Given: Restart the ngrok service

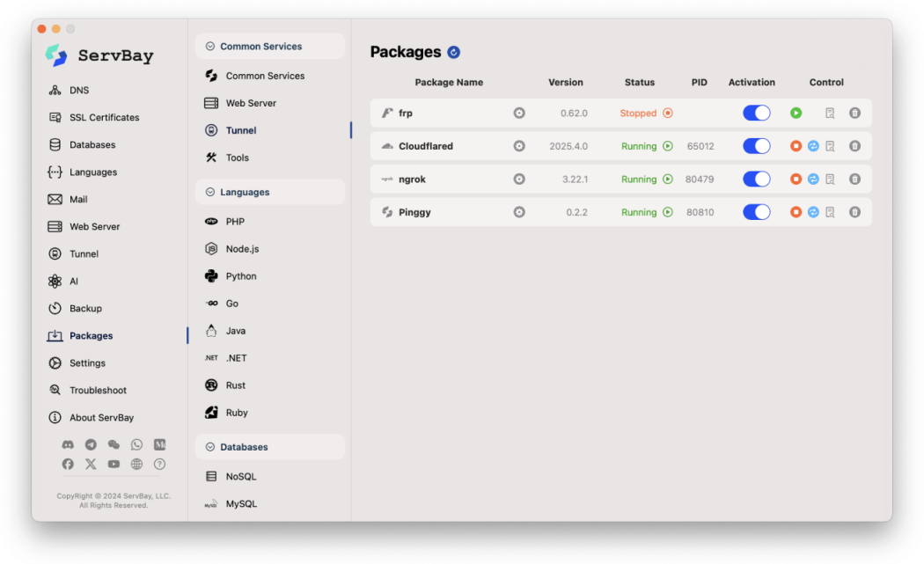Looking at the screenshot, I should [x=813, y=179].
